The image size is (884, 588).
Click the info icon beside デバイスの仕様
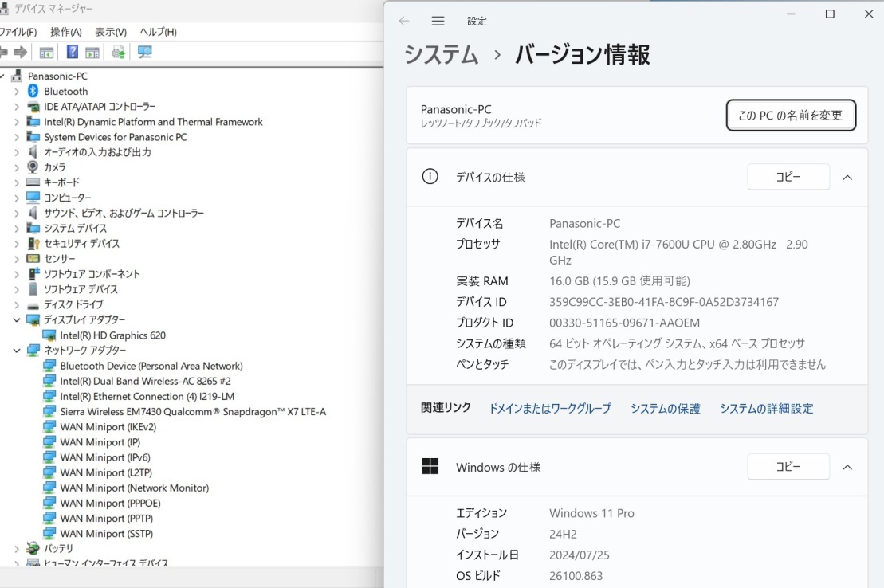430,176
